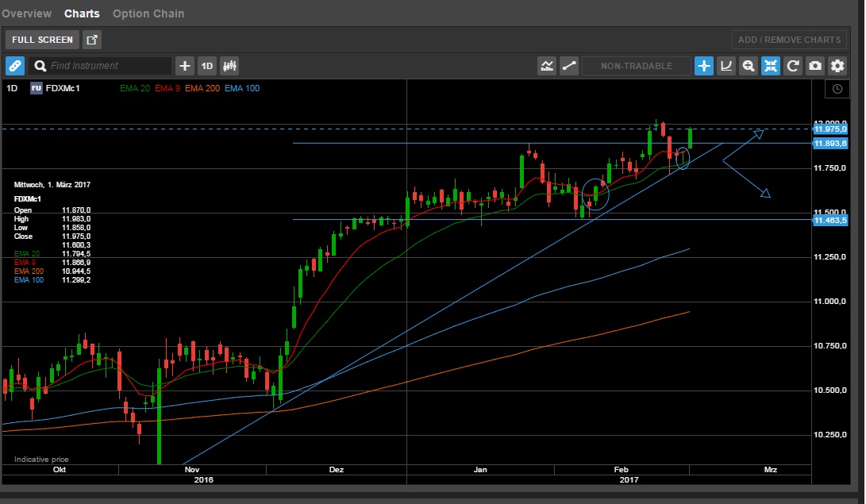Click the Close 11.975,0 value in data box
The image size is (866, 504).
click(x=76, y=237)
